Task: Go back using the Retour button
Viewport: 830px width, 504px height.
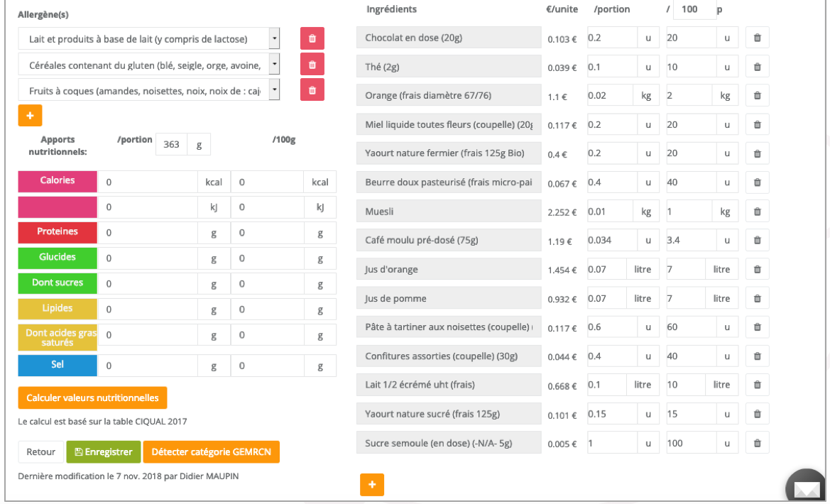Action: coord(40,452)
